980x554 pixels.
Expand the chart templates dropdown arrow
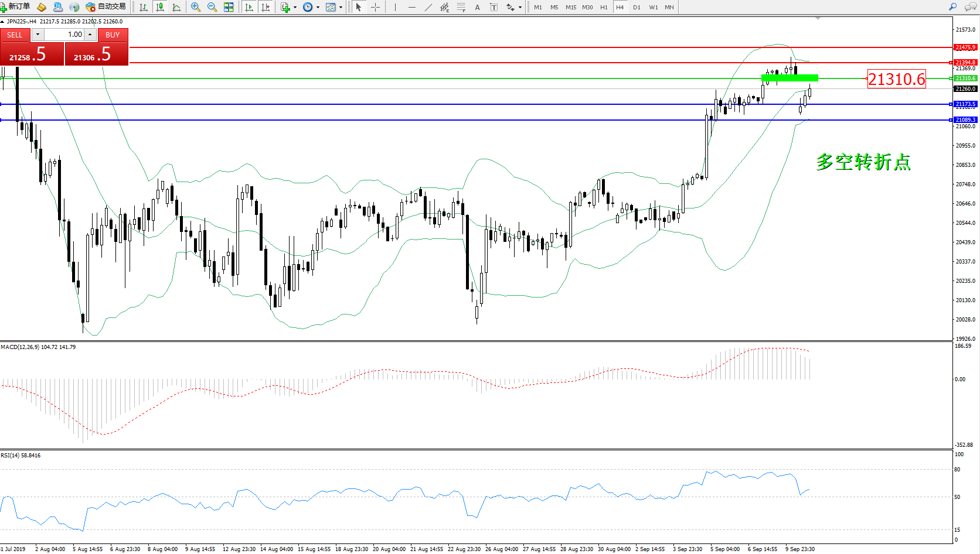[x=341, y=8]
